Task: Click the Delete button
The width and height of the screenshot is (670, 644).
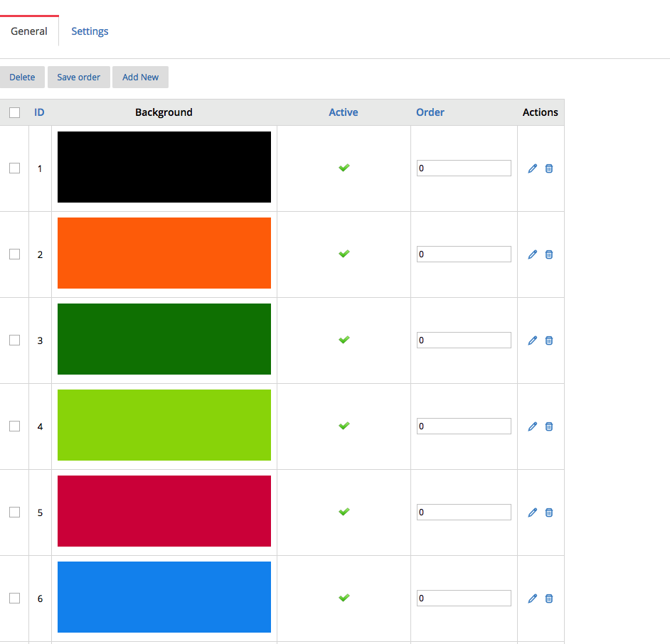Action: click(x=22, y=77)
